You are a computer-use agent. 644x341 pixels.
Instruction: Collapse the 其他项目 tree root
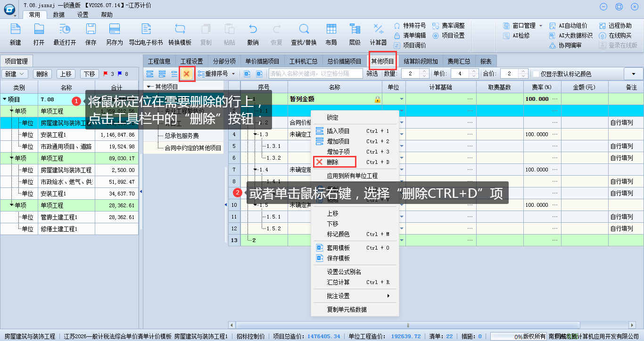pos(149,87)
